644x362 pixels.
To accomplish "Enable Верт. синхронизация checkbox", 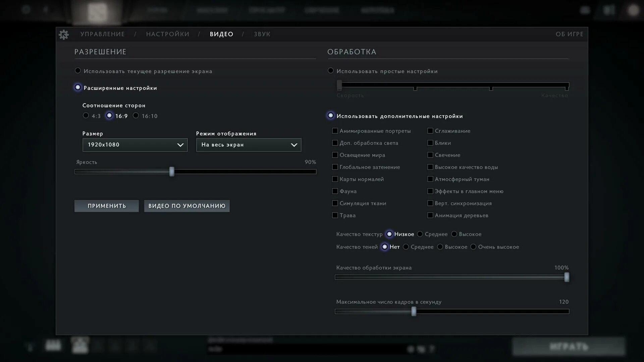I will tap(430, 203).
